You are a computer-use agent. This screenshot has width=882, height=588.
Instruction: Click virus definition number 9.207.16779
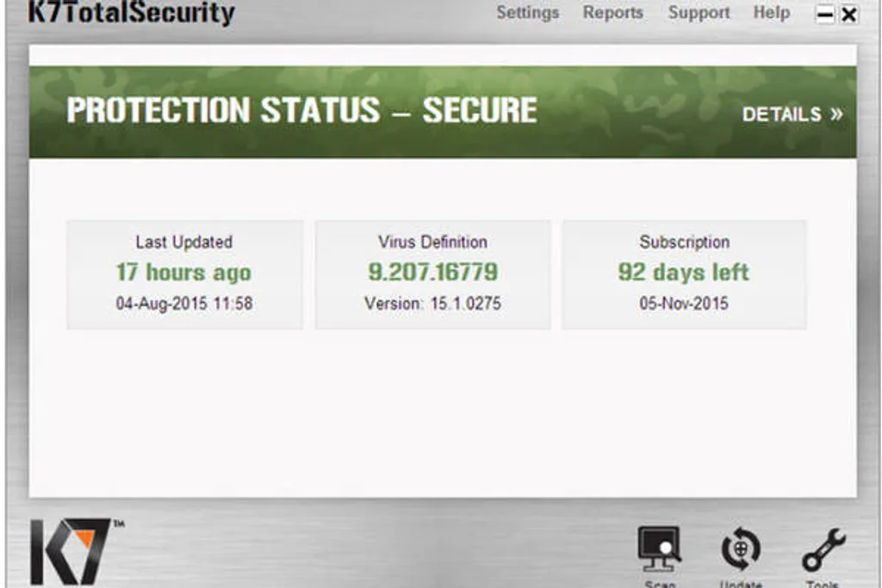[432, 272]
